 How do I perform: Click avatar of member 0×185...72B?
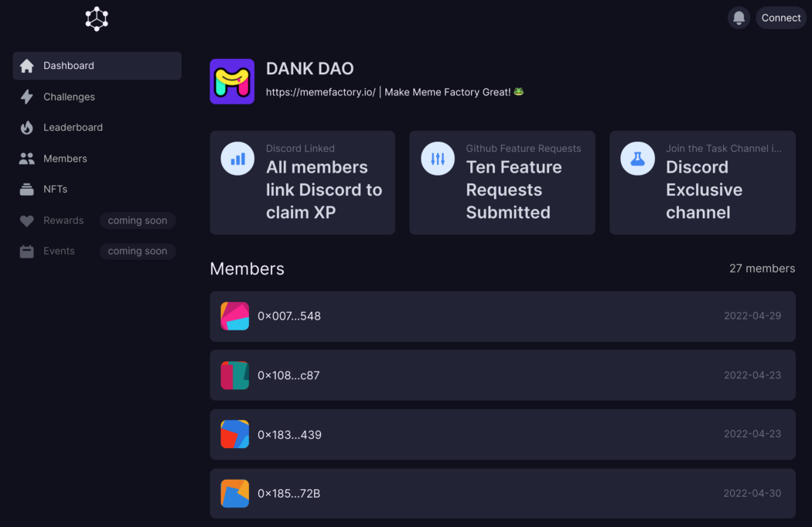pyautogui.click(x=235, y=494)
